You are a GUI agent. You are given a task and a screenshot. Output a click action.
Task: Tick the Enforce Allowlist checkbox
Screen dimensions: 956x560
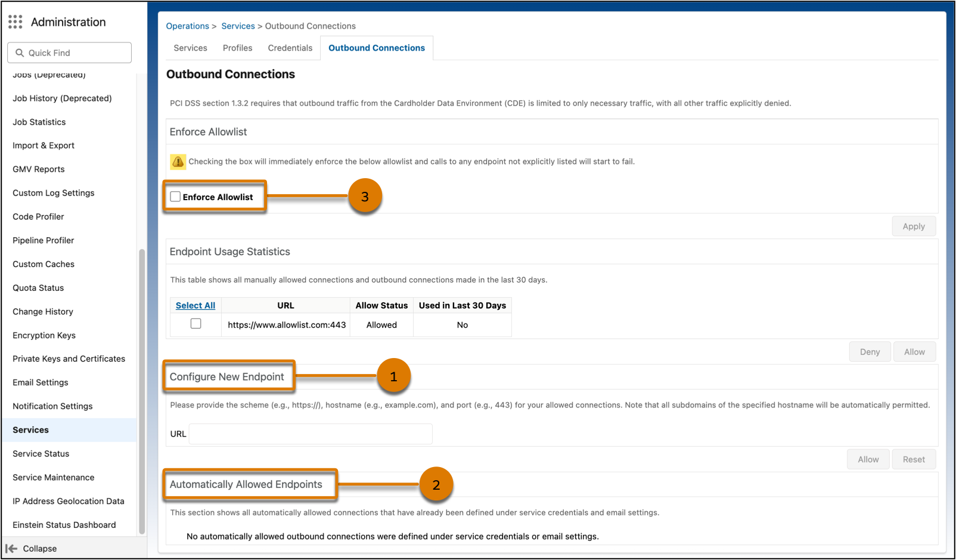coord(175,197)
